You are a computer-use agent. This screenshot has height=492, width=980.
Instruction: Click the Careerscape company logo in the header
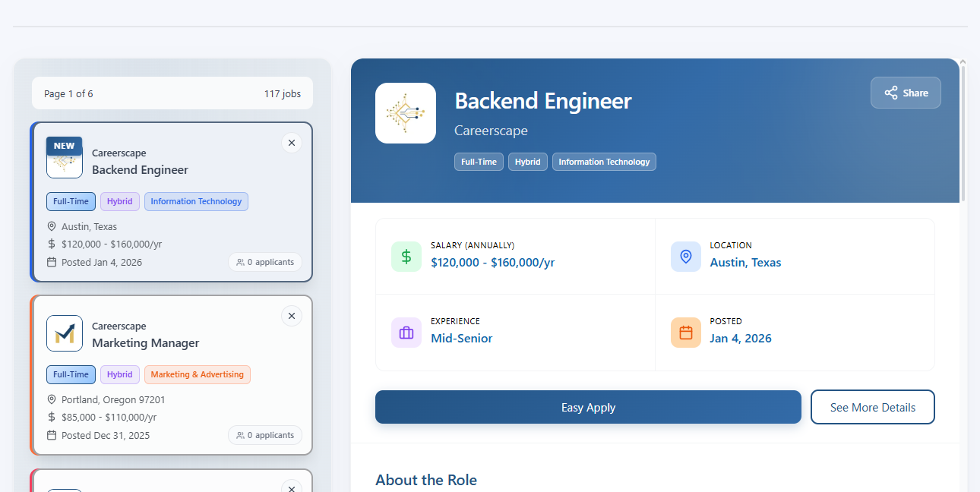(405, 112)
